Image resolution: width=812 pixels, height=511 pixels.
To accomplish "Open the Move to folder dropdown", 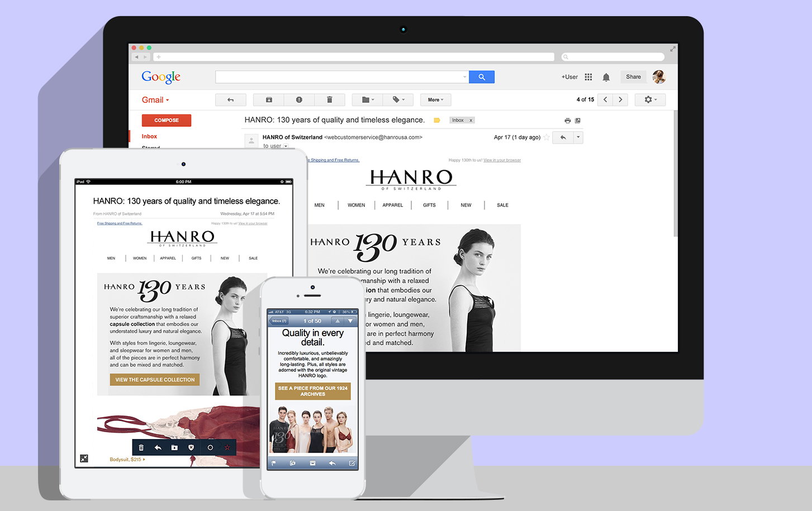I will (x=368, y=100).
